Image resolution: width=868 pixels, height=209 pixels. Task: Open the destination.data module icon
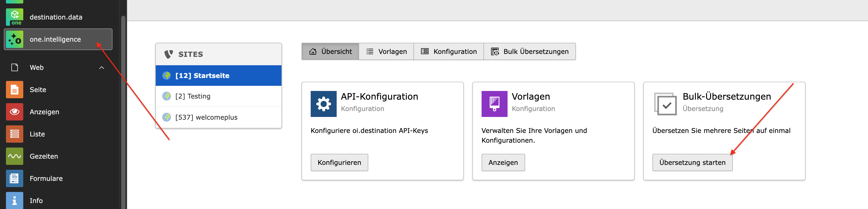tap(15, 17)
